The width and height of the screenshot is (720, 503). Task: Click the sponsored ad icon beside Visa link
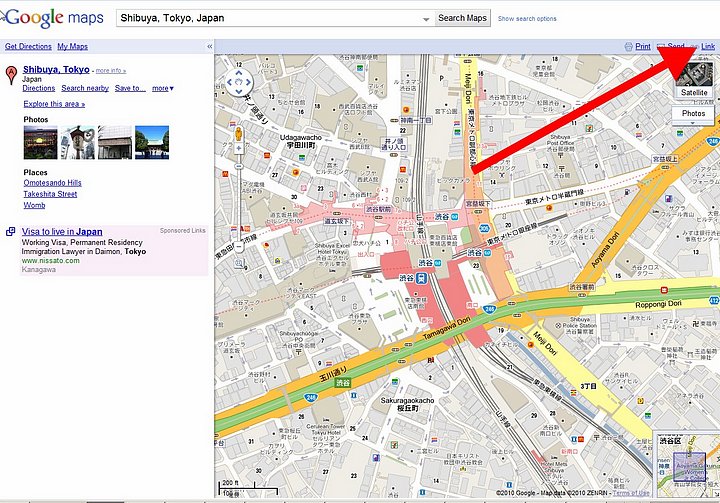10,232
